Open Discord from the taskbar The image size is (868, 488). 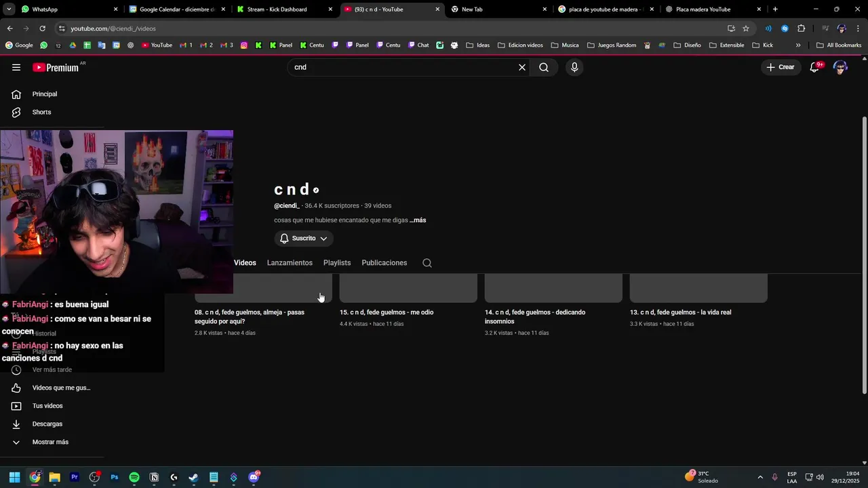(254, 477)
